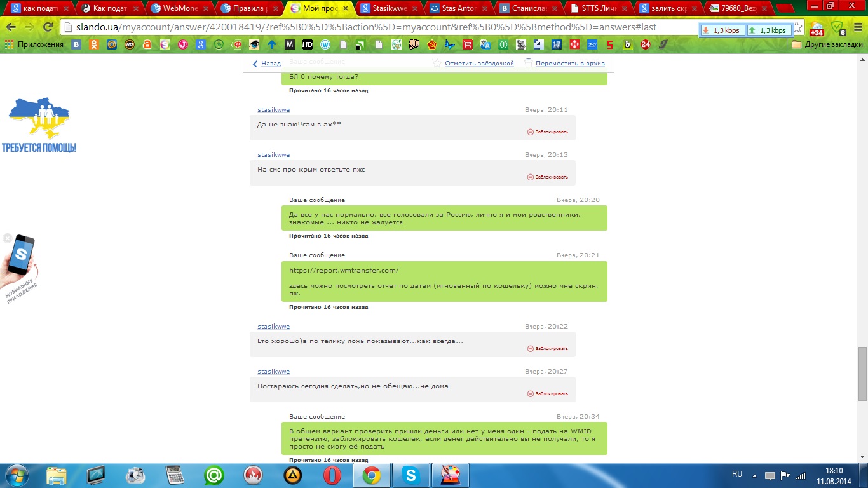The width and height of the screenshot is (868, 488).
Task: Block sender on 'На смс про крым' message
Action: coord(548,177)
